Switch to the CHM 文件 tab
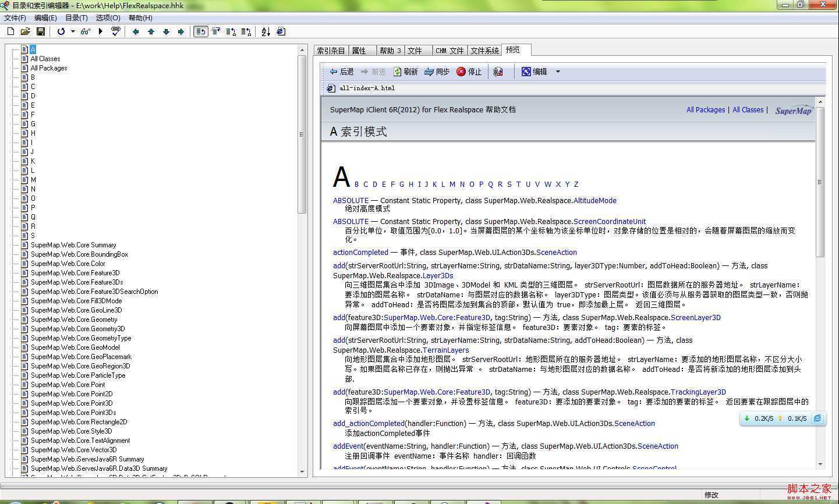 [449, 51]
